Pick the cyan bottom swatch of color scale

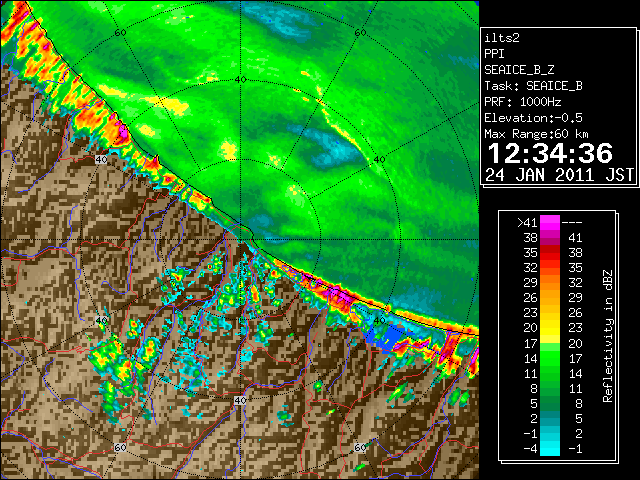pos(550,447)
